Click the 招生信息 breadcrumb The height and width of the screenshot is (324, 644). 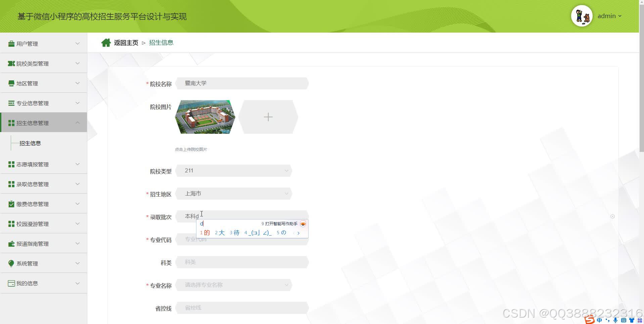click(x=161, y=43)
